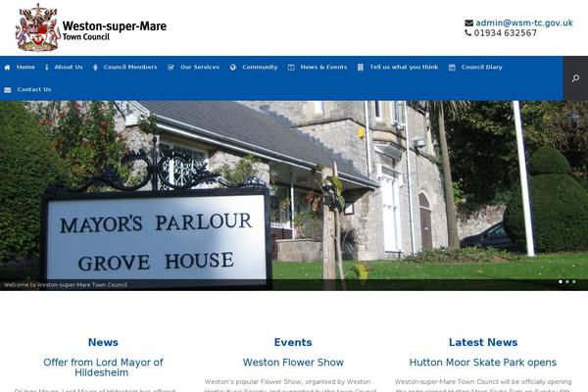Open Hutton Moor Skate Park opens article
Image resolution: width=588 pixels, height=392 pixels.
[x=482, y=363]
